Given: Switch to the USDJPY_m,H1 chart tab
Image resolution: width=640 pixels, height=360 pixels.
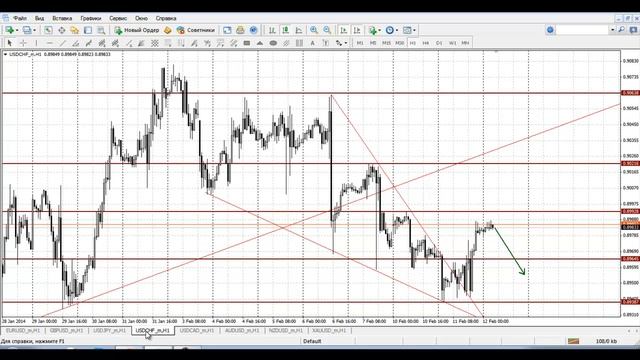Looking at the screenshot, I should pyautogui.click(x=109, y=331).
